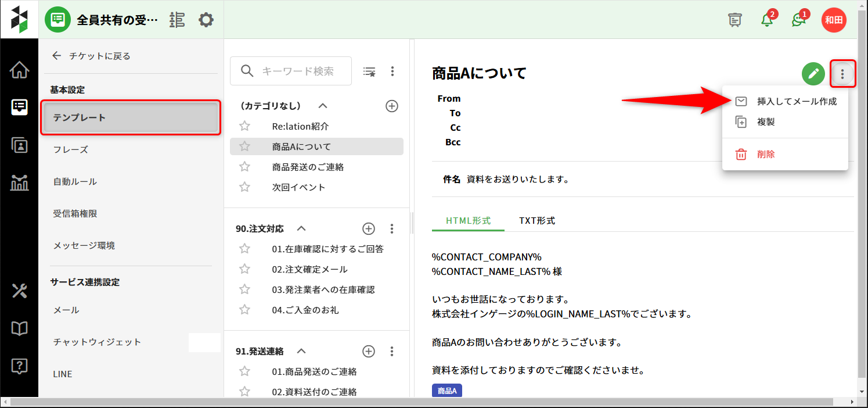868x408 pixels.
Task: Open the analytics chart sidebar icon
Action: 19,182
